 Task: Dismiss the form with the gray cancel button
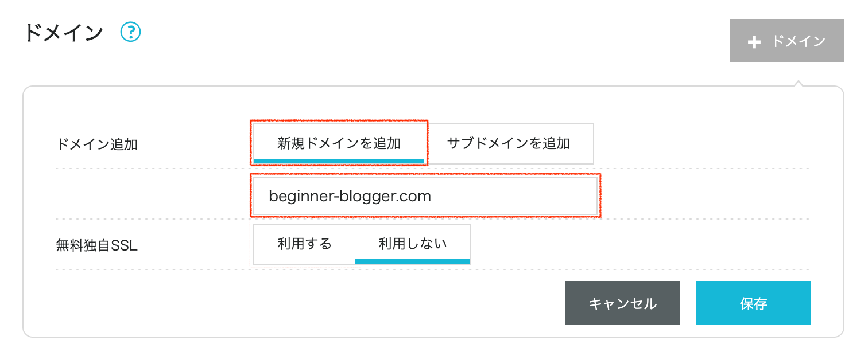622,303
